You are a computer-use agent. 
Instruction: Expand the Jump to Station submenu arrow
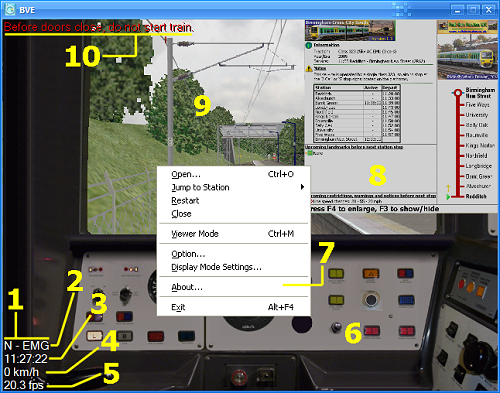point(302,187)
